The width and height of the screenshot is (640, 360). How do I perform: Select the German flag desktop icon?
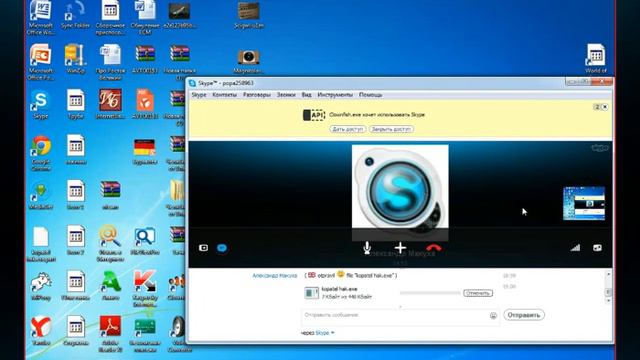point(144,151)
